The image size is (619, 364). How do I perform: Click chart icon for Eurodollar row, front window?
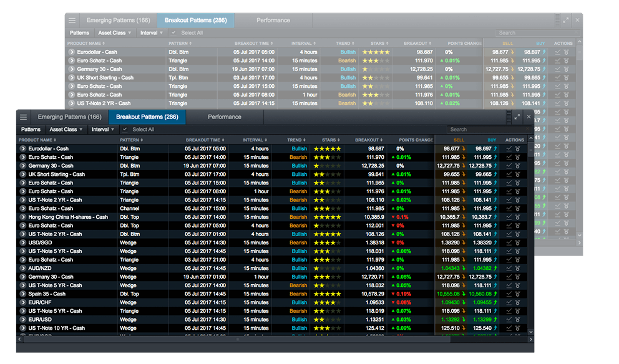(x=509, y=149)
